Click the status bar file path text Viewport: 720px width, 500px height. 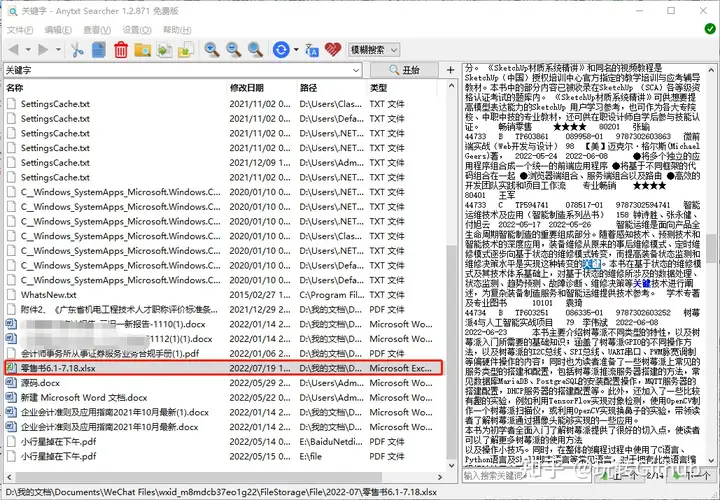(221, 492)
